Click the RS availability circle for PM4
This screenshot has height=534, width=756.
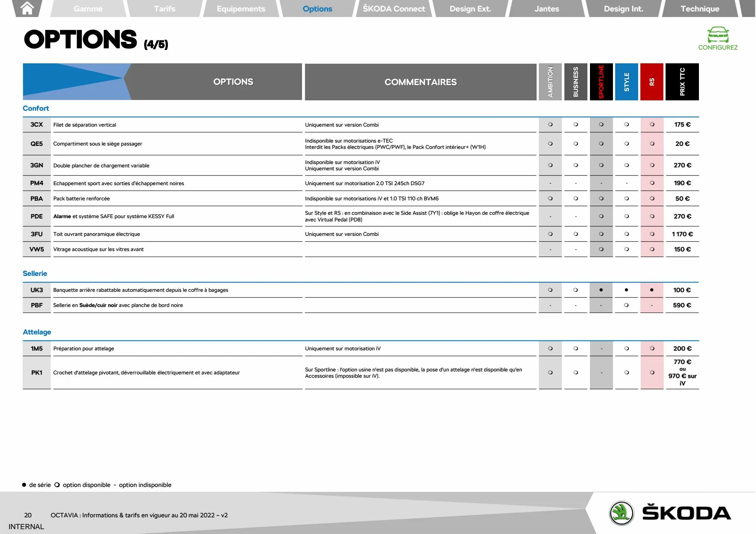[x=652, y=183]
